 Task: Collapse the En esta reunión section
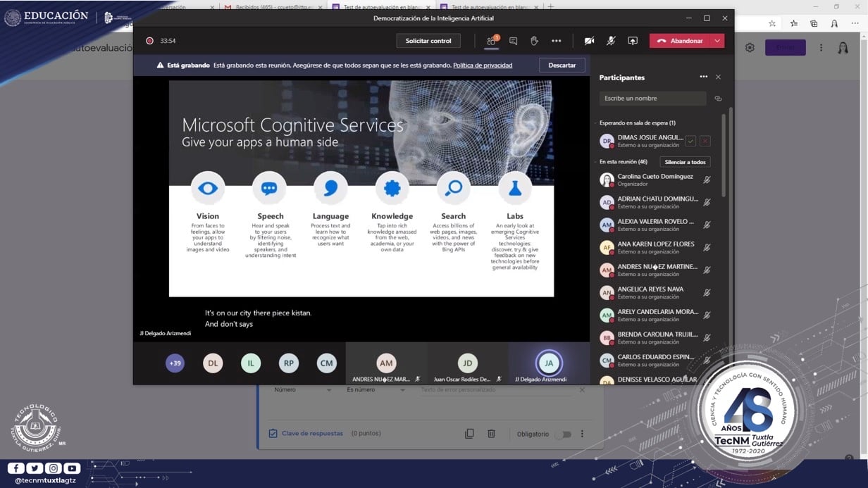click(595, 162)
